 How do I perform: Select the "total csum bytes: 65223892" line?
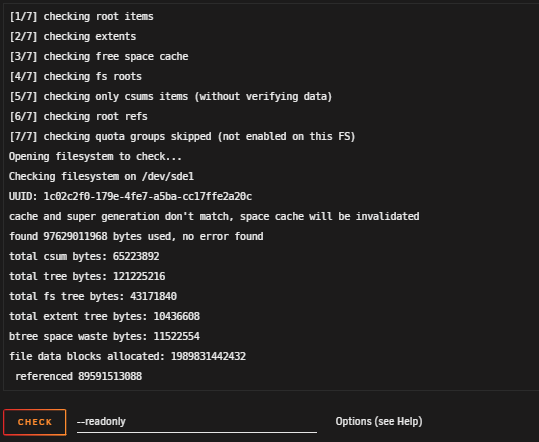point(84,256)
